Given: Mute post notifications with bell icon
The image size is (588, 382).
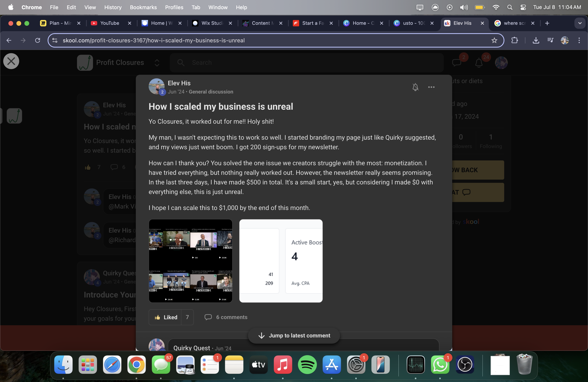Looking at the screenshot, I should [x=415, y=87].
